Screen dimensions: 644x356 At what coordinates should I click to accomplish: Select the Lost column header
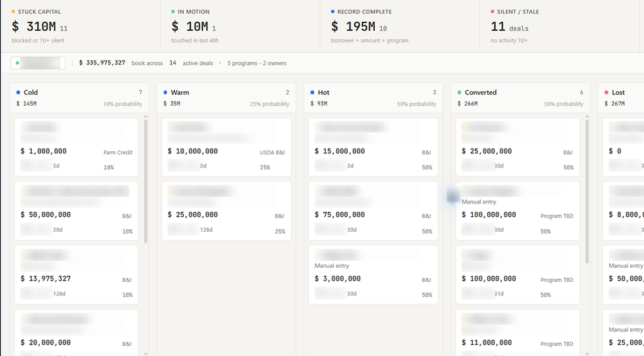point(621,98)
